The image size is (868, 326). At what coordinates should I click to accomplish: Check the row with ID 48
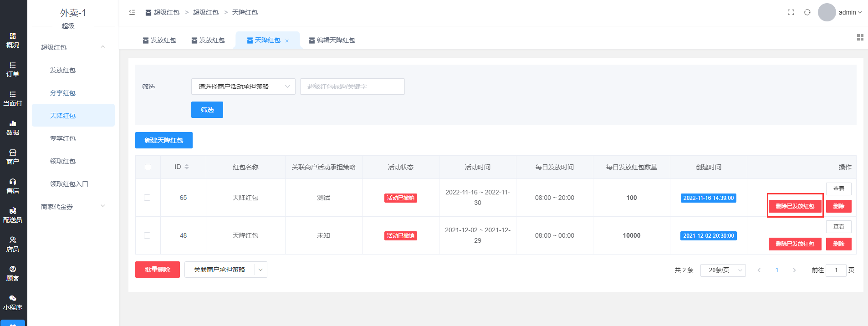[x=147, y=235]
